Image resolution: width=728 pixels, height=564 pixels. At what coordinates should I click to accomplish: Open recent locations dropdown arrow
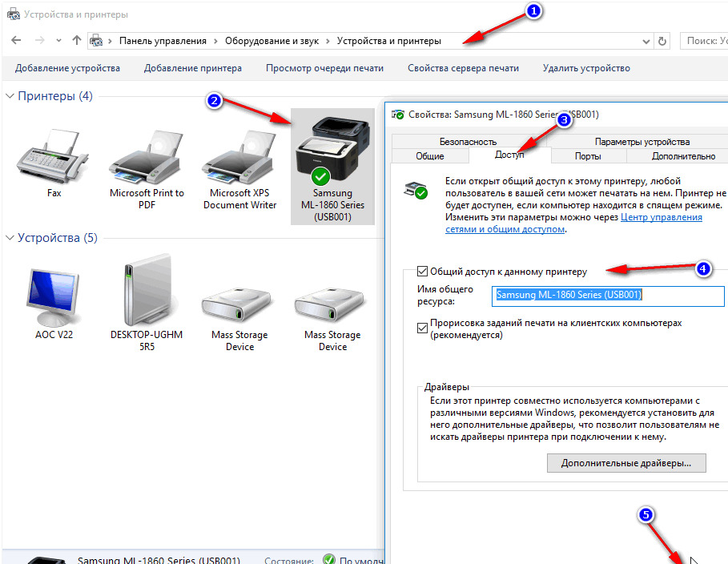tap(58, 41)
